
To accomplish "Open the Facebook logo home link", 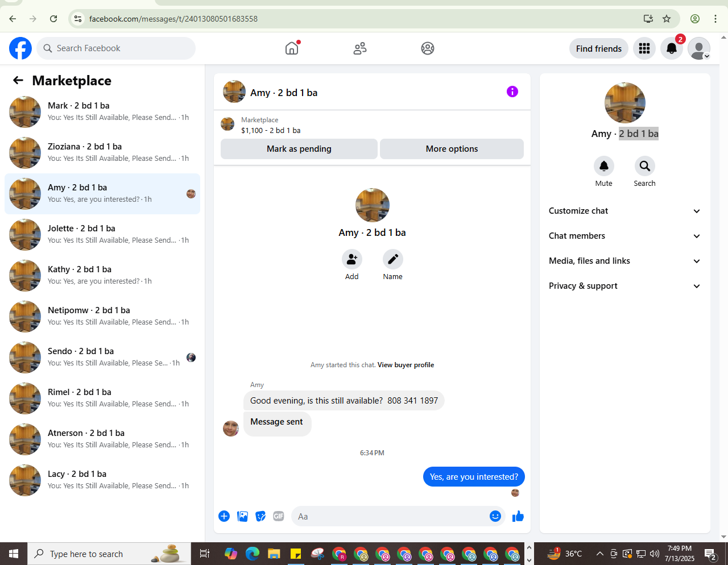I will 20,48.
